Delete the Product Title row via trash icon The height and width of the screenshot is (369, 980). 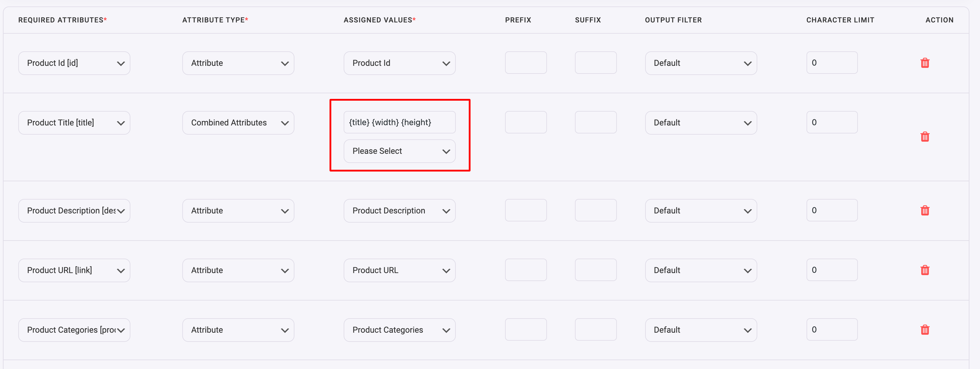click(x=925, y=137)
